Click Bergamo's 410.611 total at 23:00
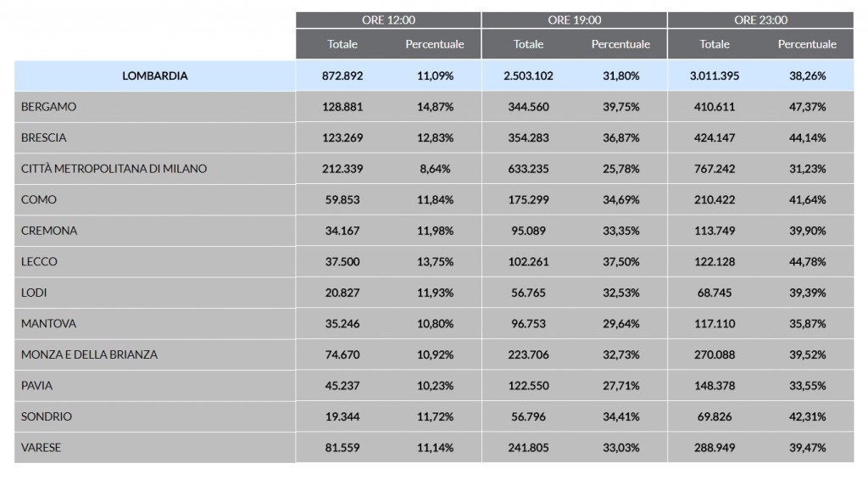Image resolution: width=868 pixels, height=480 pixels. point(715,107)
